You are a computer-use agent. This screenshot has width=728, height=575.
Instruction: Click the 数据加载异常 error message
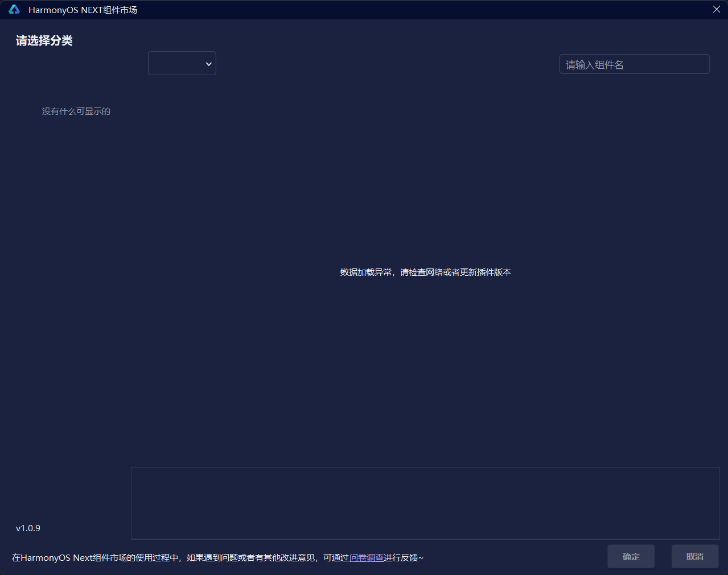click(x=426, y=272)
